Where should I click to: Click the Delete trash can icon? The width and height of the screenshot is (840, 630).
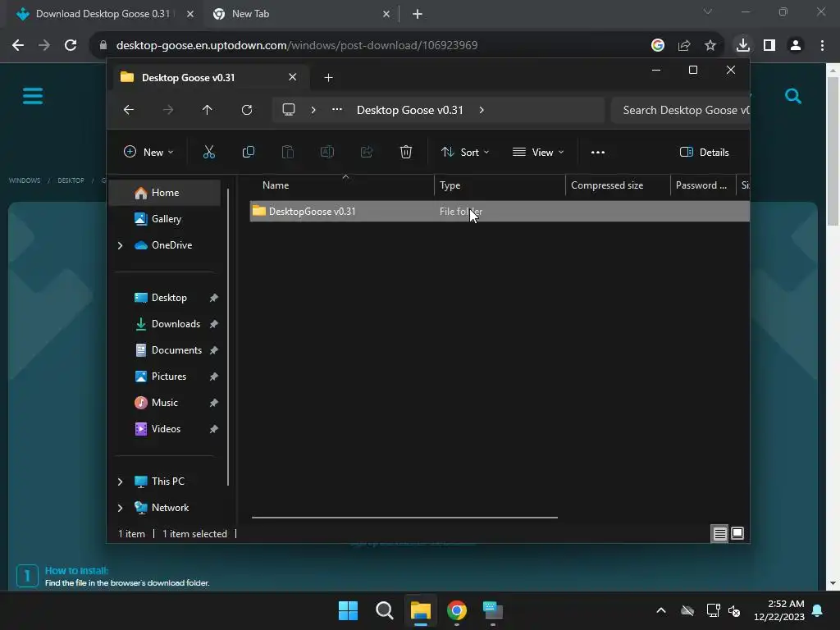pos(406,152)
